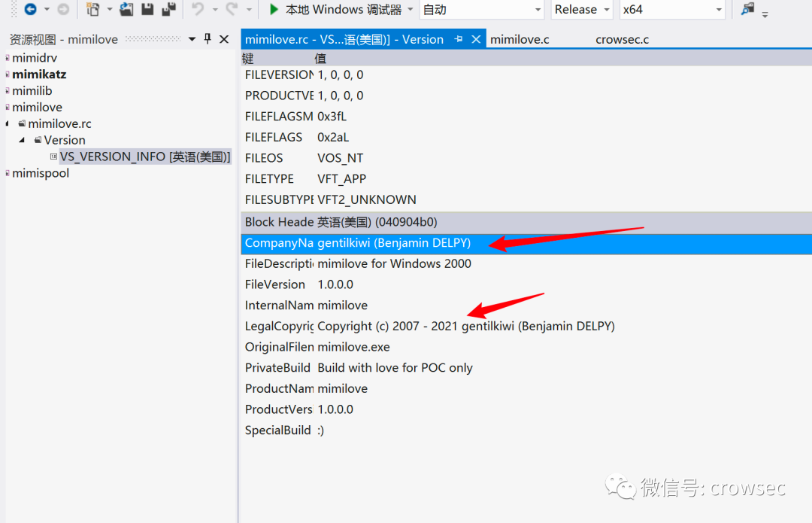Image resolution: width=812 pixels, height=523 pixels.
Task: Switch to the crowsec.c tab
Action: (x=622, y=39)
